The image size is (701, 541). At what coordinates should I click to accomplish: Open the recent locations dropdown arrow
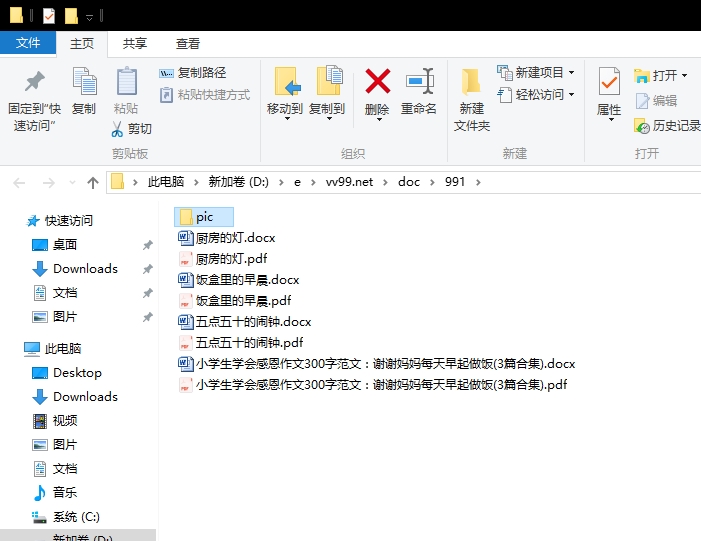click(x=72, y=182)
